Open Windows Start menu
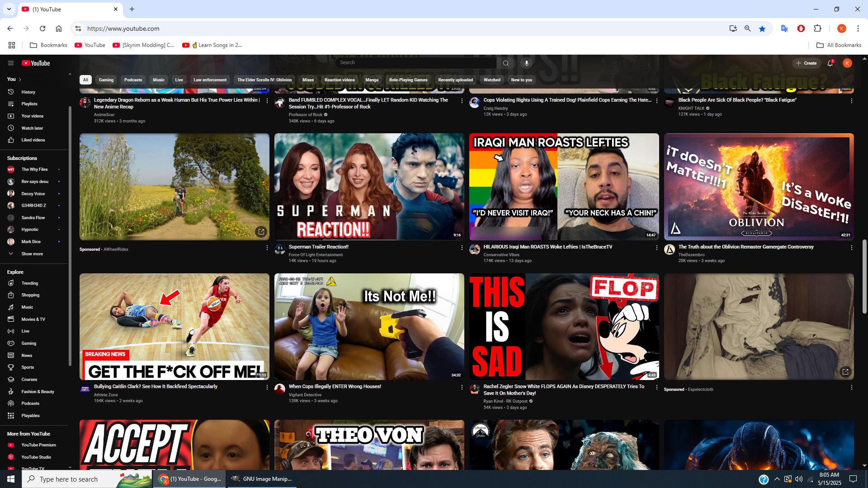868x488 pixels. click(x=11, y=479)
